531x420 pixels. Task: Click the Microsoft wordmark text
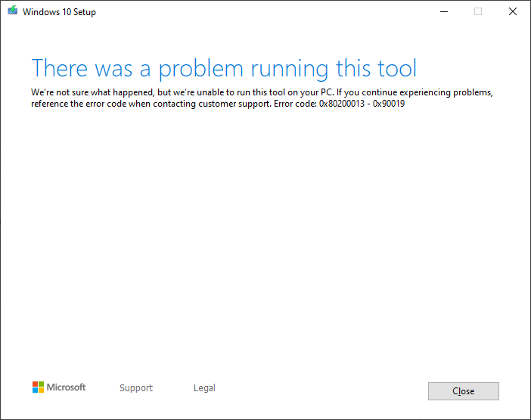pyautogui.click(x=67, y=387)
